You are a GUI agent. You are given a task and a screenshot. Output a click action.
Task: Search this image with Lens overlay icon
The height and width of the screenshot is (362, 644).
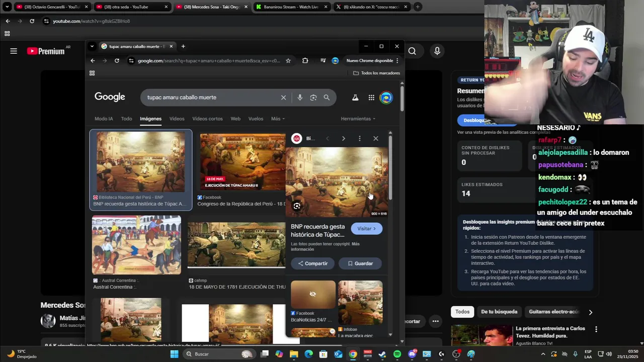[297, 206]
